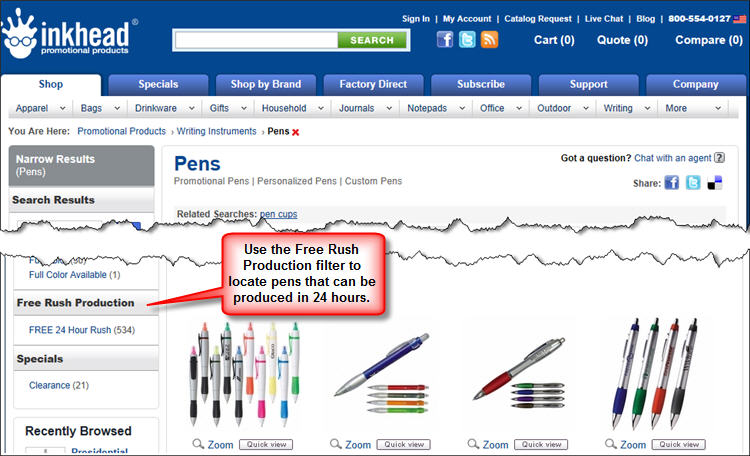Share page via Delicious icon
750x456 pixels.
click(715, 183)
